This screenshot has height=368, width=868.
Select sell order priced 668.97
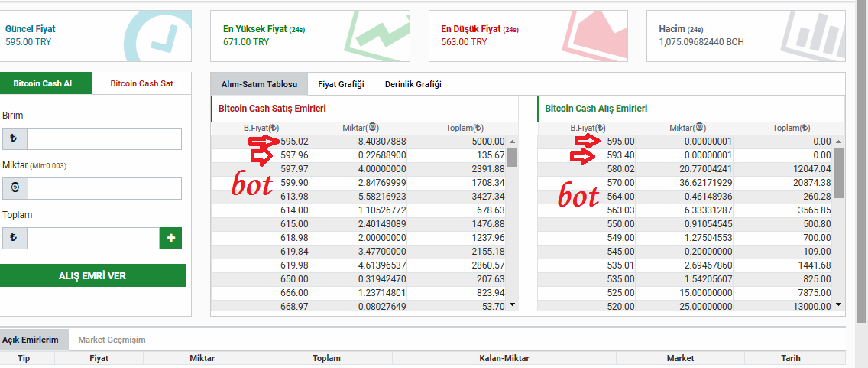(x=358, y=306)
